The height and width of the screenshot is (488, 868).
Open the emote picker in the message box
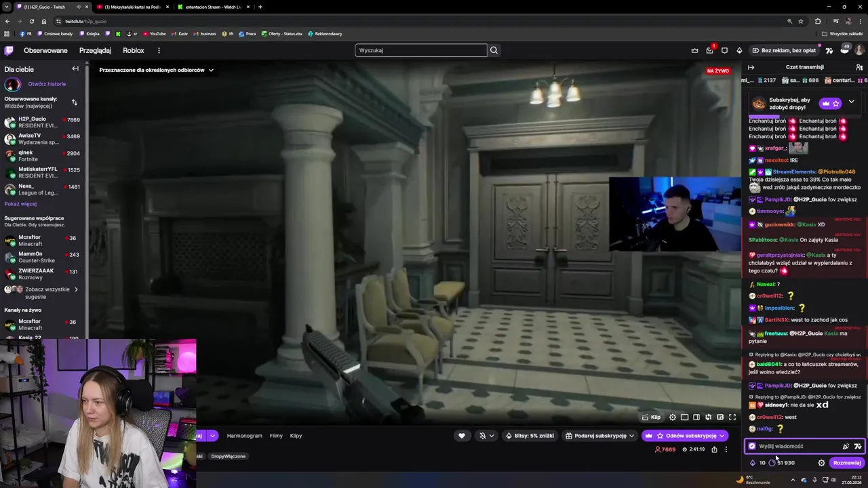click(x=846, y=446)
